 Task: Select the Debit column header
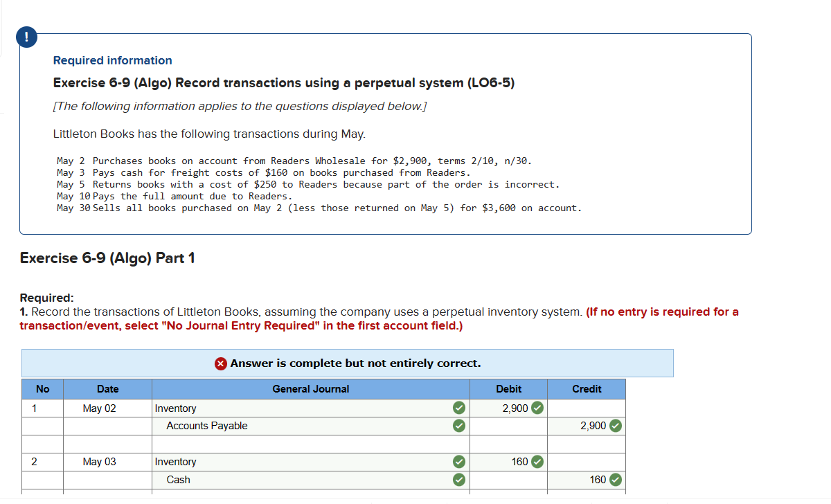tap(508, 389)
